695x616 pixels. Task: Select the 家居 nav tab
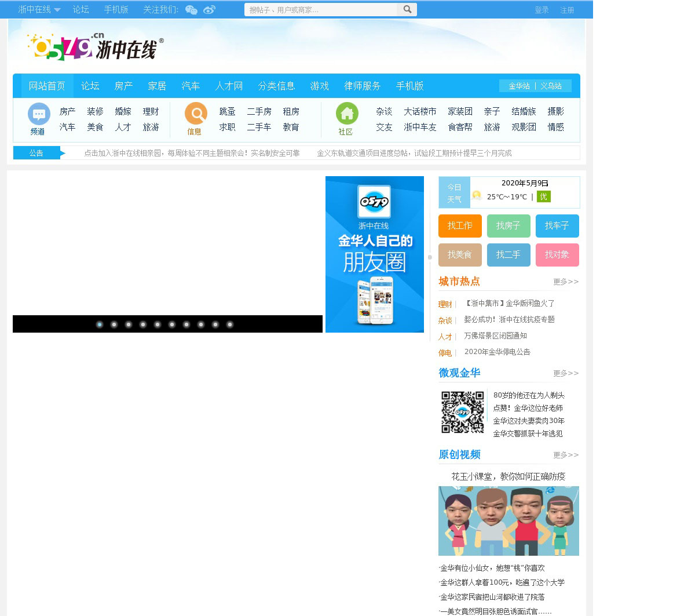pos(157,86)
